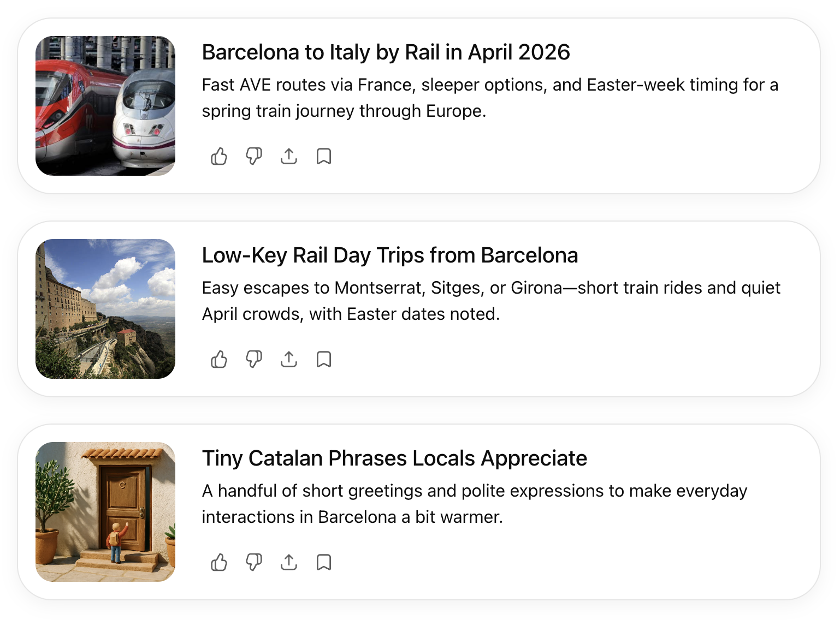Like the Barcelona to Italy rail article
Viewport: 840px width, 620px height.
tap(219, 157)
